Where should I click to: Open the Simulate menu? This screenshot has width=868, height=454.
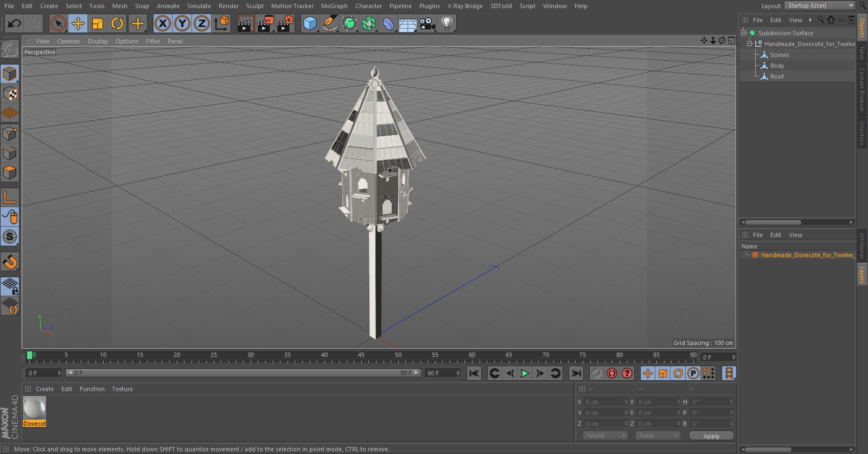pyautogui.click(x=199, y=6)
